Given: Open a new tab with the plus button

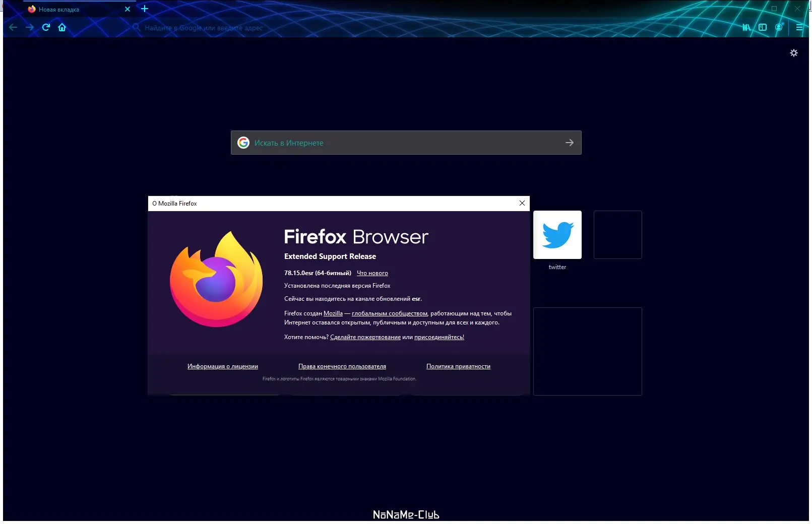Looking at the screenshot, I should [145, 9].
